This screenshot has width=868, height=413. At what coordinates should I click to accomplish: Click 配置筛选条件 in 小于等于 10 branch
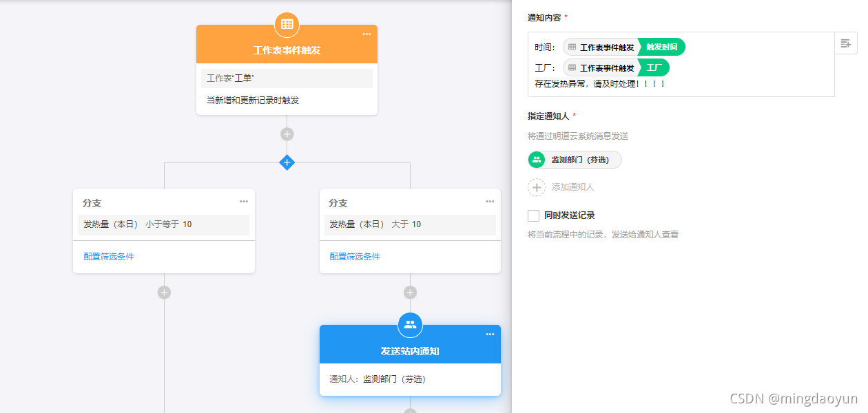pos(109,257)
